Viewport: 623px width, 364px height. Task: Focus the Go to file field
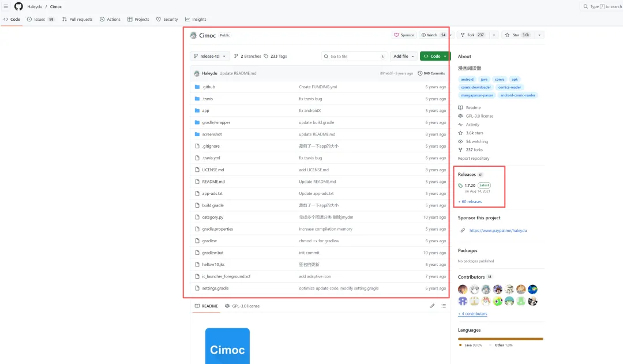click(x=354, y=57)
